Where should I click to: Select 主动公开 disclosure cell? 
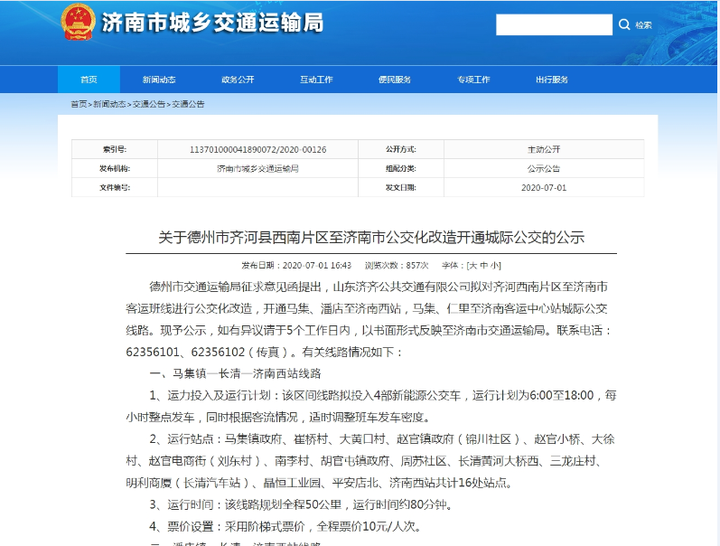[x=544, y=149]
